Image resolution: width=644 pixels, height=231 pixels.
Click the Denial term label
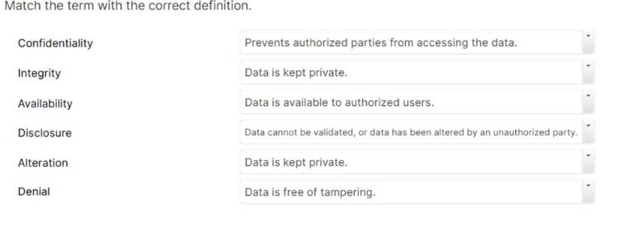pyautogui.click(x=34, y=192)
